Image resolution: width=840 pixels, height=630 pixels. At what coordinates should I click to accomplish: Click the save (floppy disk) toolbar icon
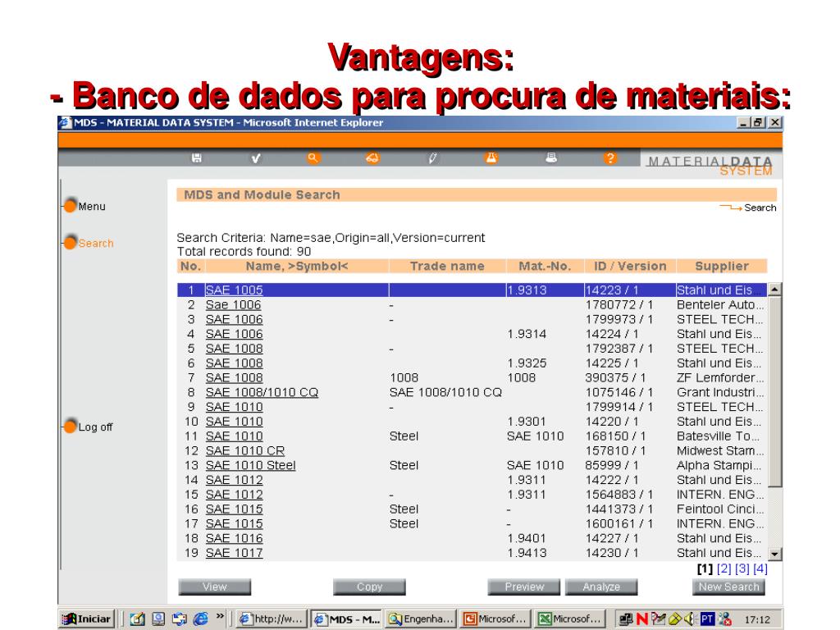pyautogui.click(x=197, y=158)
